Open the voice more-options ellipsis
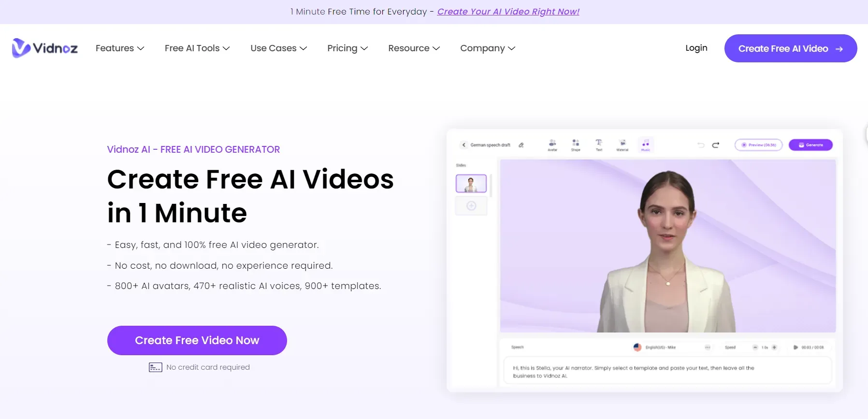 [x=708, y=347]
